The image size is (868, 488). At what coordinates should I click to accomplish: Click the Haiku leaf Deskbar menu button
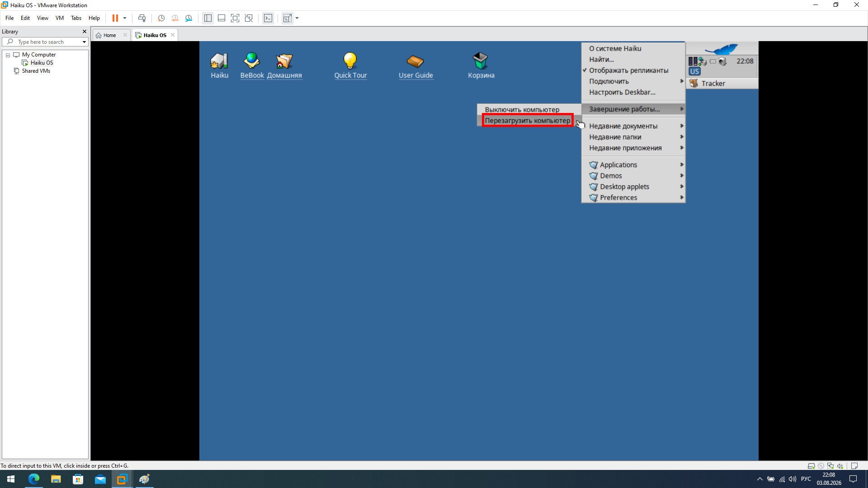point(722,48)
